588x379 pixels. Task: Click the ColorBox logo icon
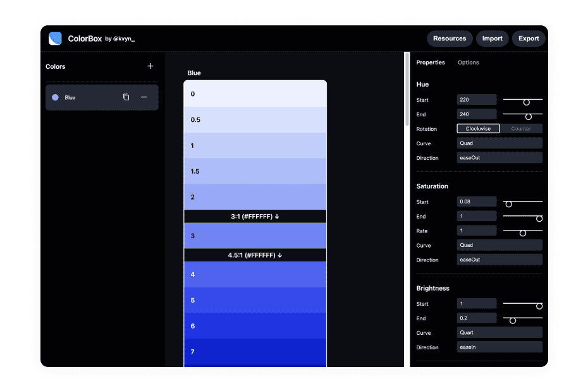tap(56, 38)
